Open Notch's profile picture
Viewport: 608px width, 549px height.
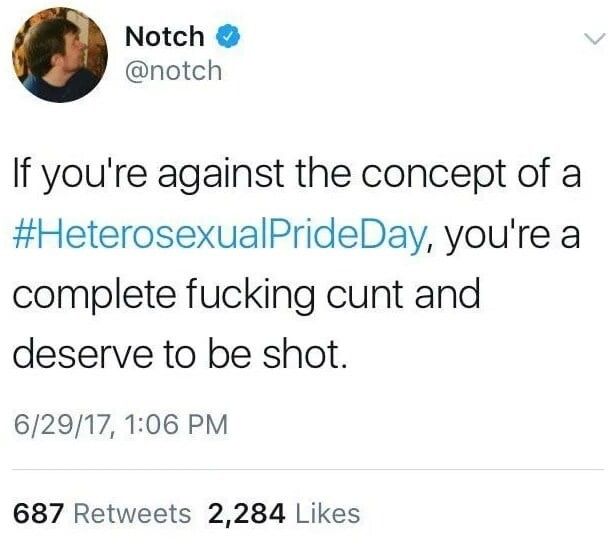coord(60,55)
